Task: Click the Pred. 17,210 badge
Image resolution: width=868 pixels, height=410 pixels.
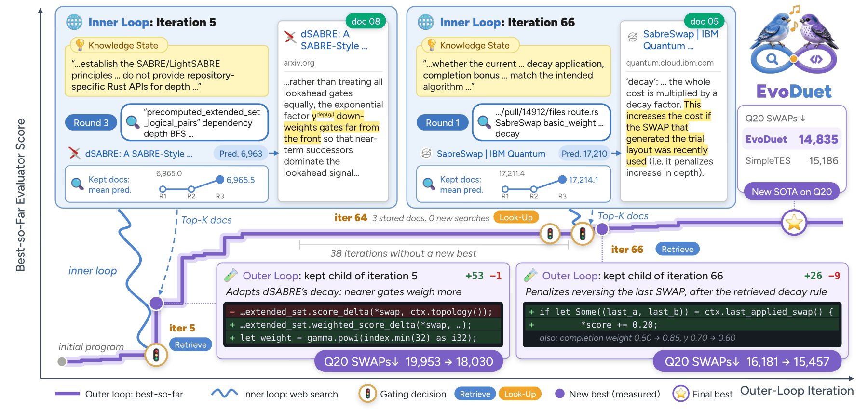Action: [x=584, y=153]
